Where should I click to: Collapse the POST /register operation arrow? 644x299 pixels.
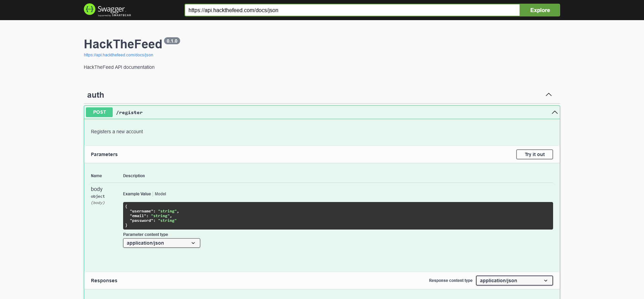point(555,112)
